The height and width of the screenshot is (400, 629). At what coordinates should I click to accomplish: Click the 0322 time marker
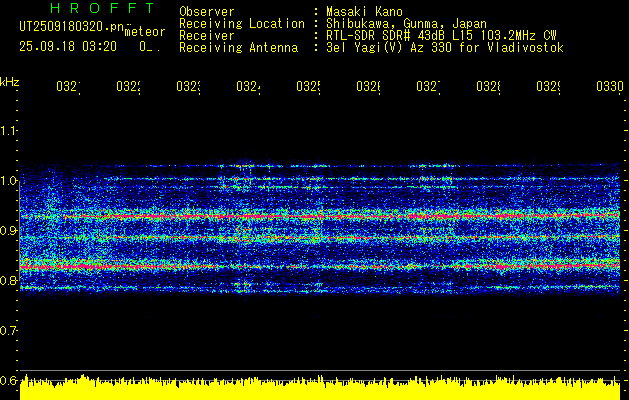pos(128,86)
